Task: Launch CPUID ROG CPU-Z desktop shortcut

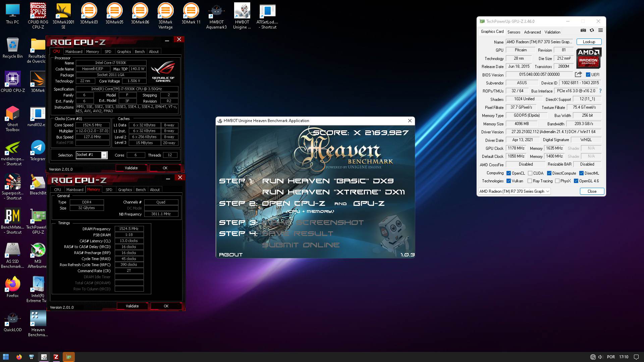Action: coord(38,15)
